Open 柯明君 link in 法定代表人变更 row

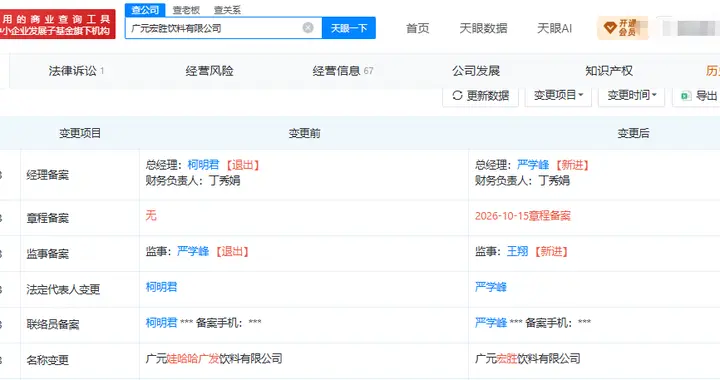coord(162,287)
